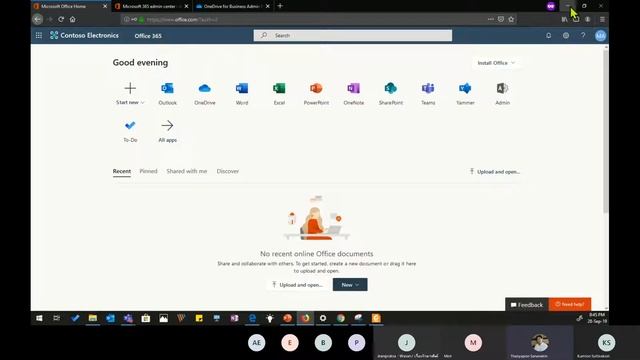Open Microsoft Store from the taskbar
The width and height of the screenshot is (640, 360).
pos(146,318)
